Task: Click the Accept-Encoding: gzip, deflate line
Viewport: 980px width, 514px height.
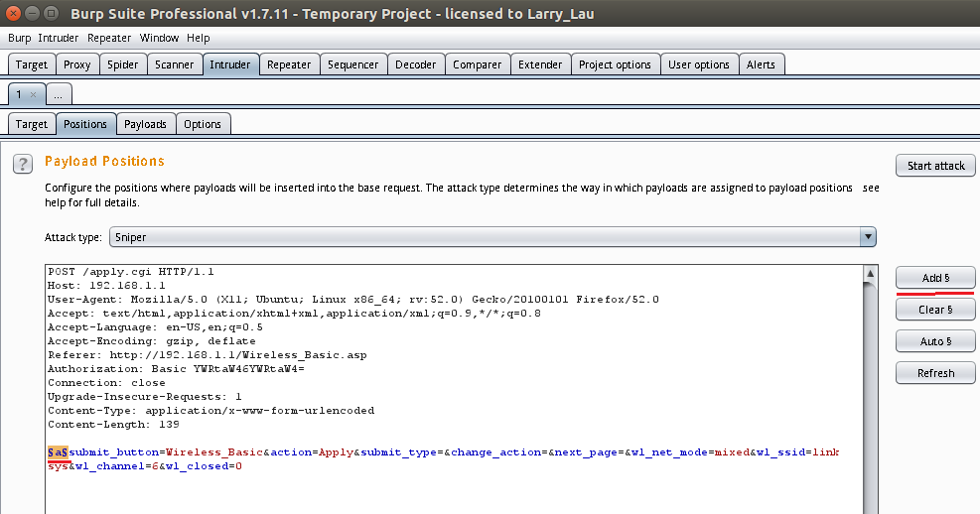Action: point(151,341)
